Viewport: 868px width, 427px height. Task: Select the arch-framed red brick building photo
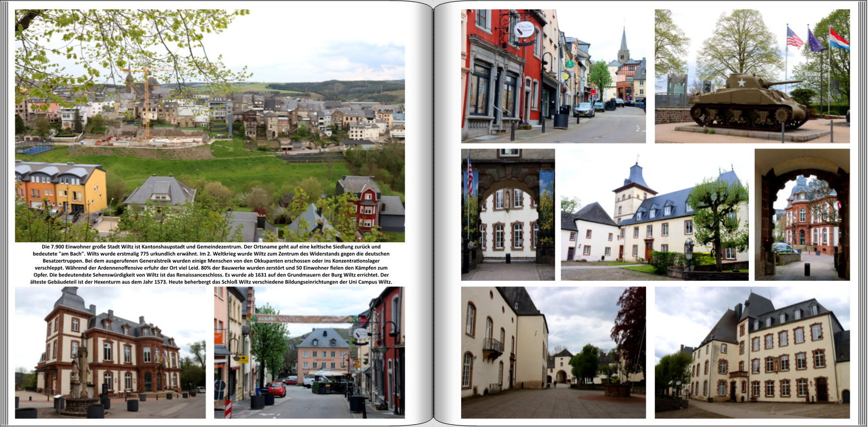(801, 214)
